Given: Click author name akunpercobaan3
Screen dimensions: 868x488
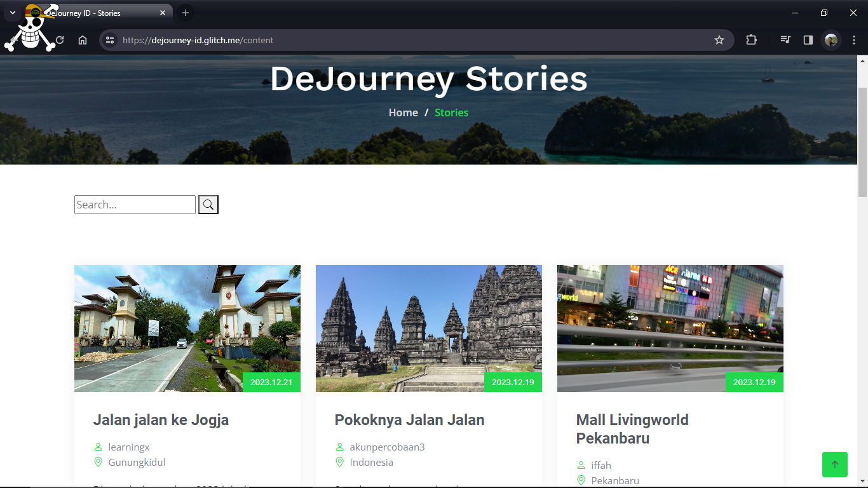Looking at the screenshot, I should [x=387, y=447].
